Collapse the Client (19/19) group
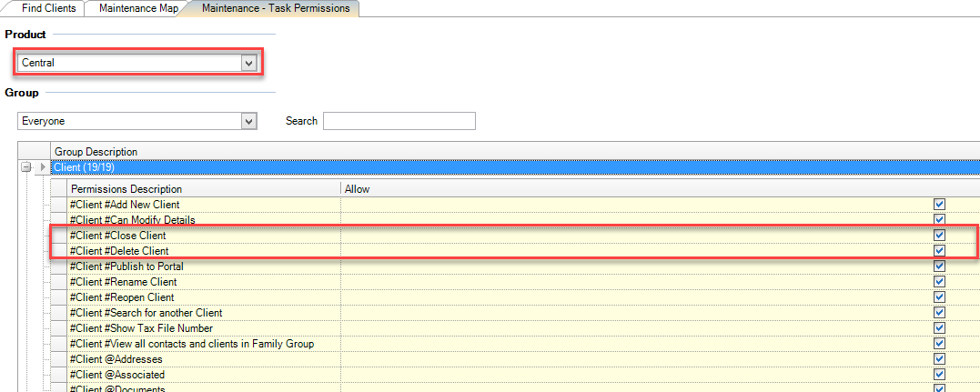Viewport: 980px width, 392px height. point(26,167)
